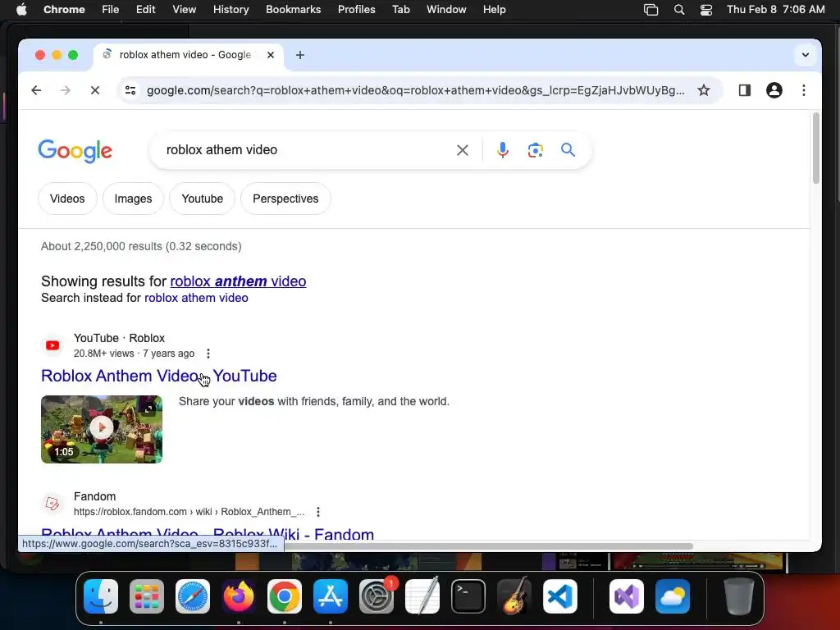Click the menu bar clock 'Thu Feb 8 7:06 AM'
Screen dimensions: 840x630
coord(776,10)
